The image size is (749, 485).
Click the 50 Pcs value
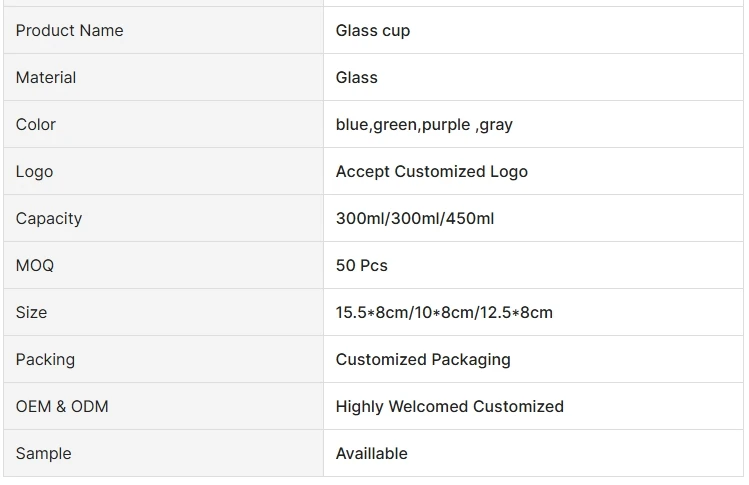(362, 266)
